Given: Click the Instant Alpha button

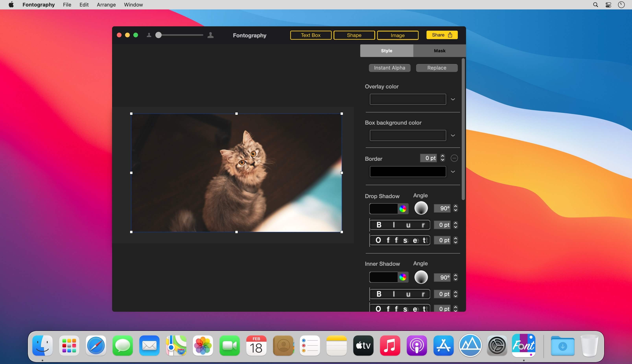Looking at the screenshot, I should [389, 68].
